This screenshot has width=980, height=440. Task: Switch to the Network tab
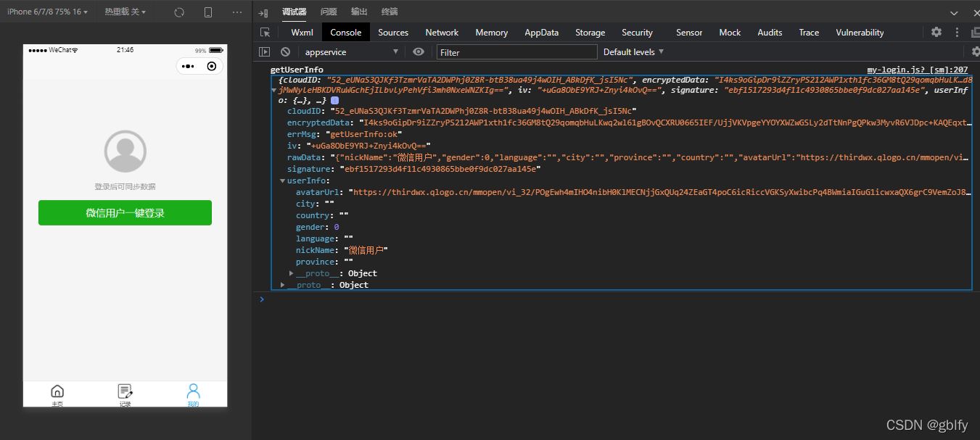pyautogui.click(x=442, y=33)
